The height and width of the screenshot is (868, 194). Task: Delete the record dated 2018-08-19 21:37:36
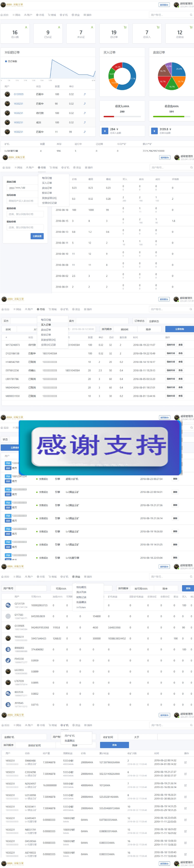click(x=175, y=505)
